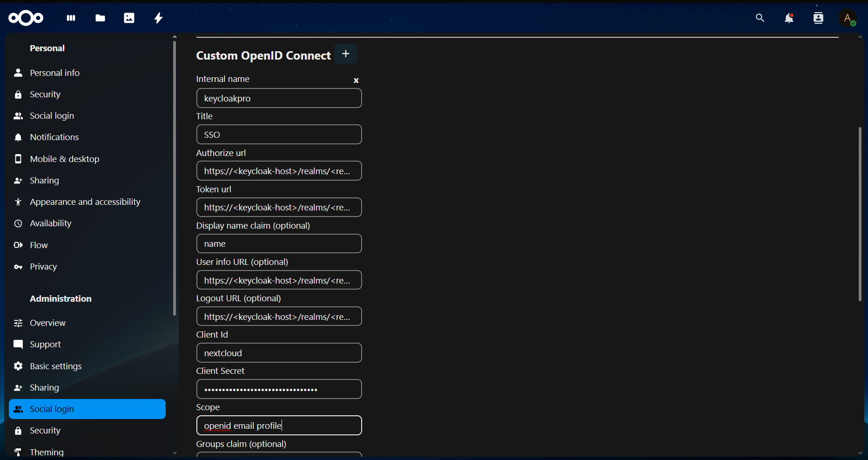Click the Personal Sharing icon
Image resolution: width=868 pixels, height=460 pixels.
click(x=18, y=181)
